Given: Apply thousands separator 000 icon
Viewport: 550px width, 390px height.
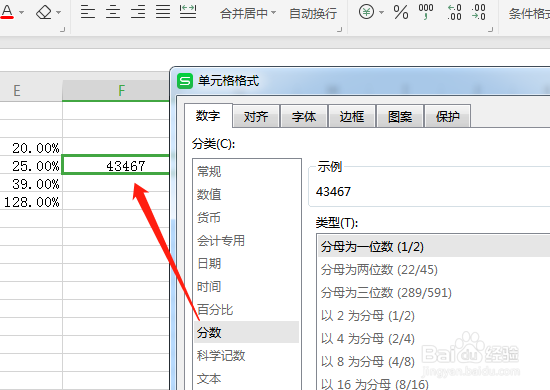Looking at the screenshot, I should pos(425,12).
